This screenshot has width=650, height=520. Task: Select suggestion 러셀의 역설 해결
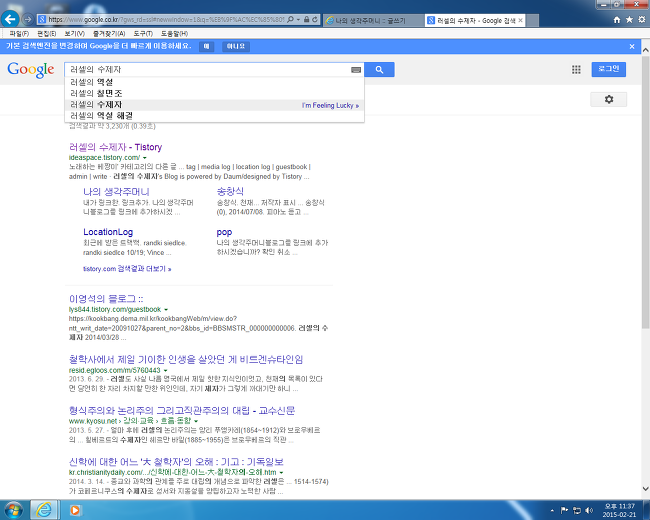point(214,116)
